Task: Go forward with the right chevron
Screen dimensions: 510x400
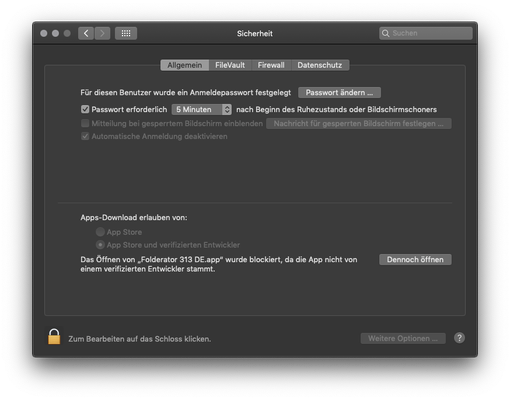Action: 102,33
